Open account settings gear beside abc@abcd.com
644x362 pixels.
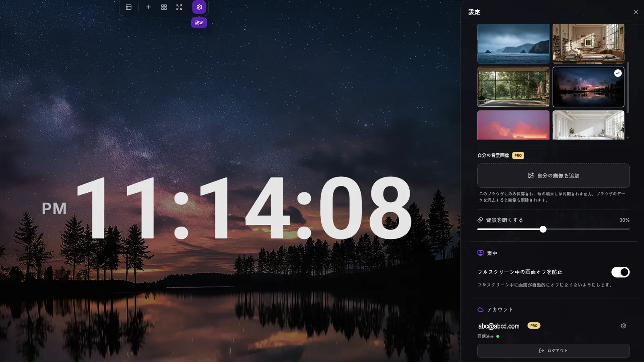click(x=623, y=326)
